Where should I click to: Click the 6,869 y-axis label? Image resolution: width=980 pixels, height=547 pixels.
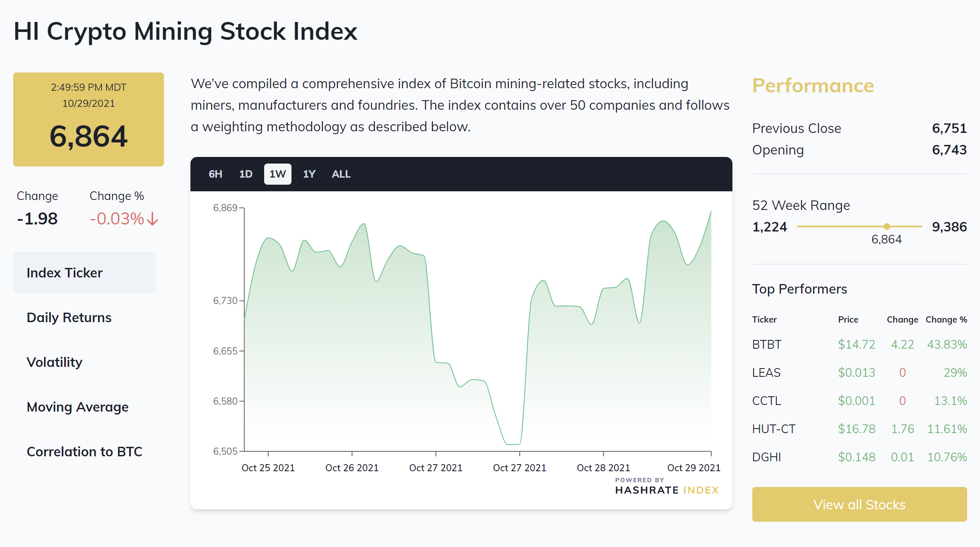pyautogui.click(x=225, y=208)
